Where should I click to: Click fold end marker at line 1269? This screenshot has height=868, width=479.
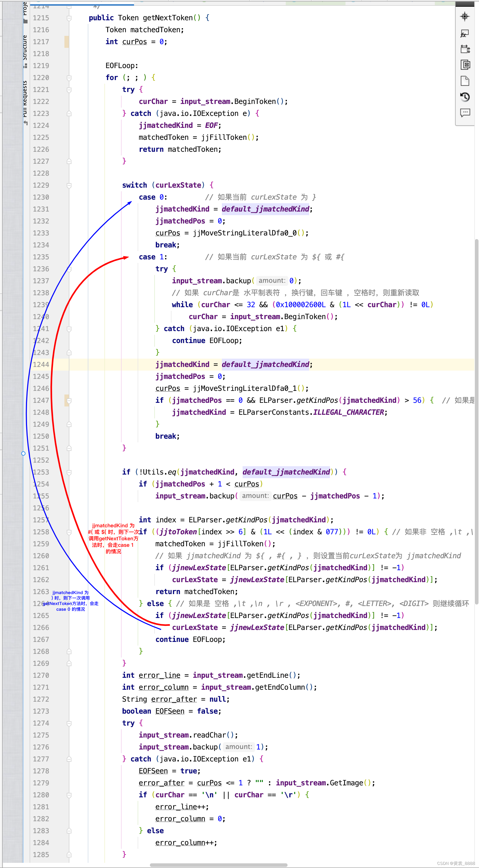[x=69, y=663]
